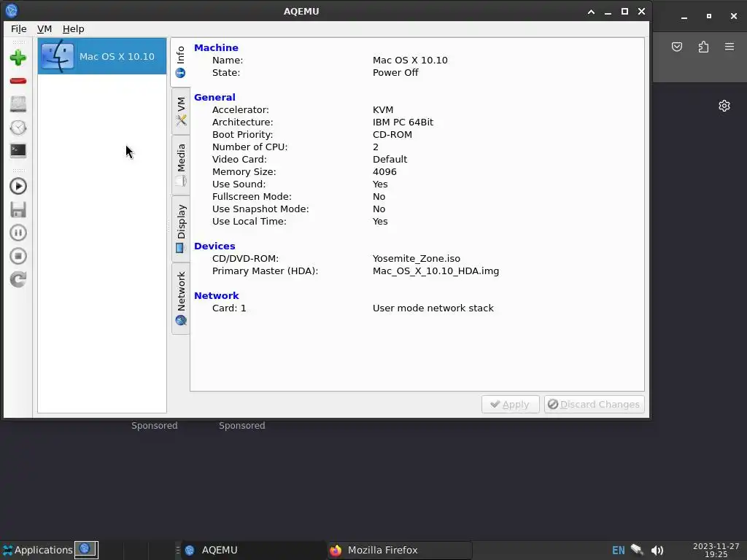This screenshot has width=747, height=560.
Task: Click the clock Manage Snapshots icon
Action: [x=18, y=128]
